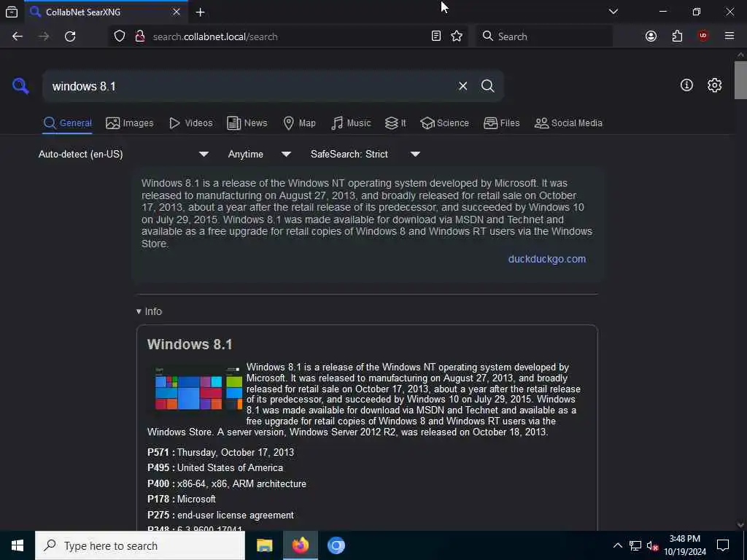Screen dimensions: 747x560
Task: Click the insecure connection padlock icon
Action: click(139, 36)
